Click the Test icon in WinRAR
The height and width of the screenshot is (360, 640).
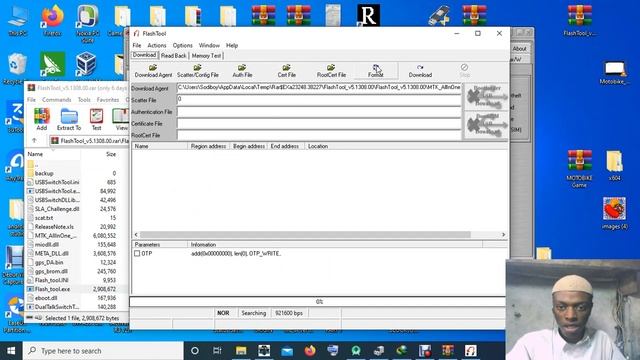(96, 119)
